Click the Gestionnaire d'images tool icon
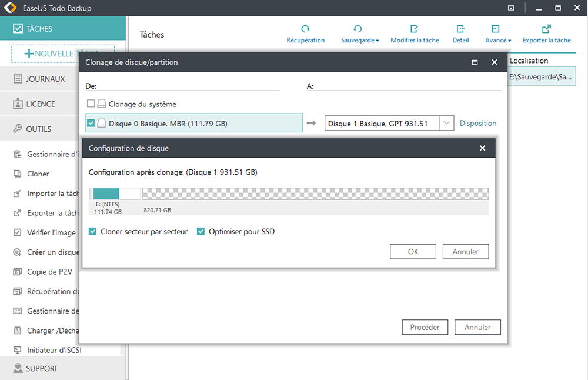Screen dimensions: 588x380 coord(17,154)
